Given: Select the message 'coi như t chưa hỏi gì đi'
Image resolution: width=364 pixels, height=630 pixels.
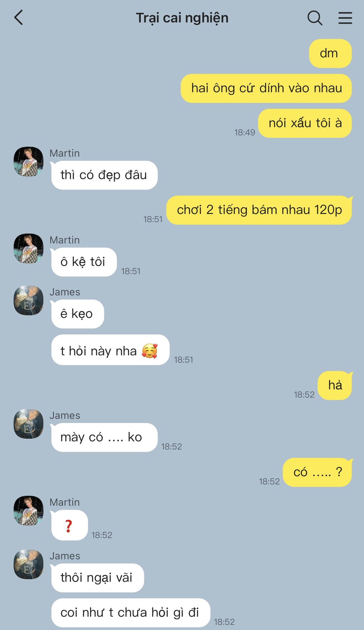Looking at the screenshot, I should click(x=131, y=613).
